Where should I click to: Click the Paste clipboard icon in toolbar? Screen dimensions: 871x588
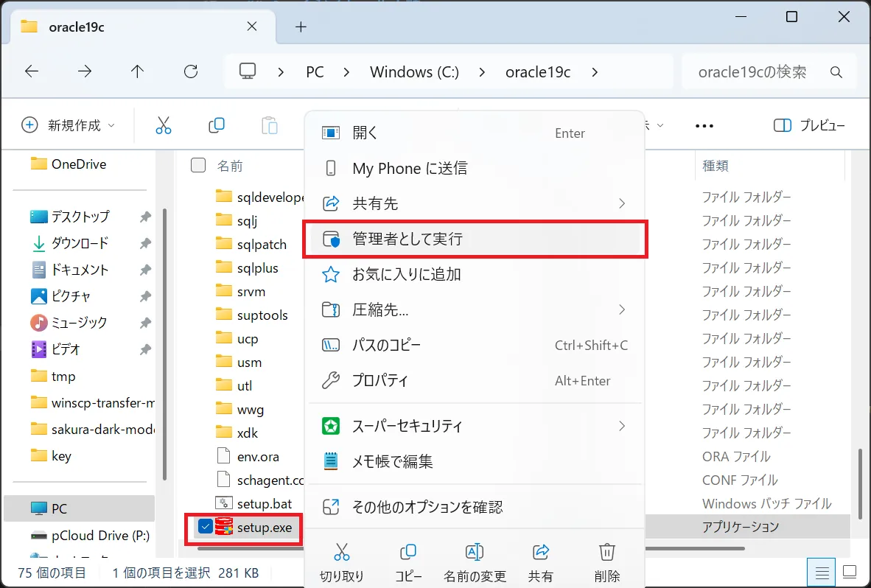click(270, 125)
